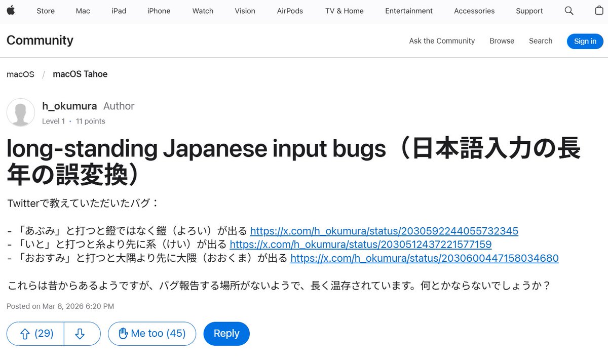
Task: Click the Sign in button
Action: point(585,41)
